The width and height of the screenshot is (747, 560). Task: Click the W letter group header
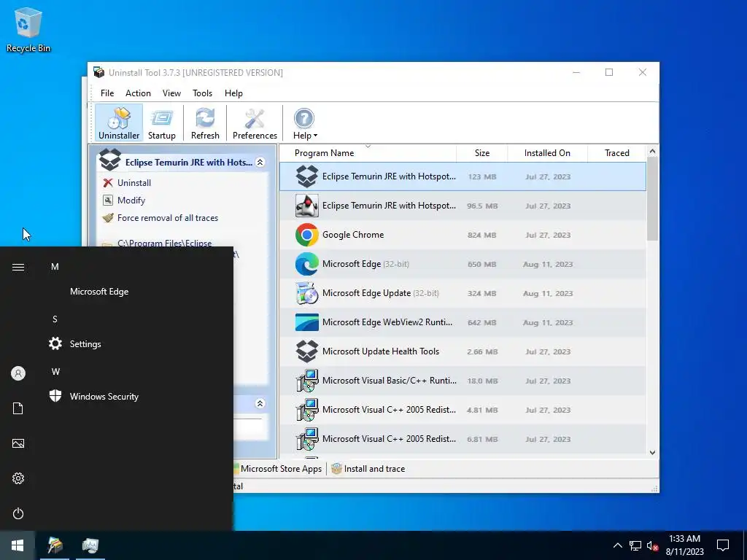click(x=55, y=371)
